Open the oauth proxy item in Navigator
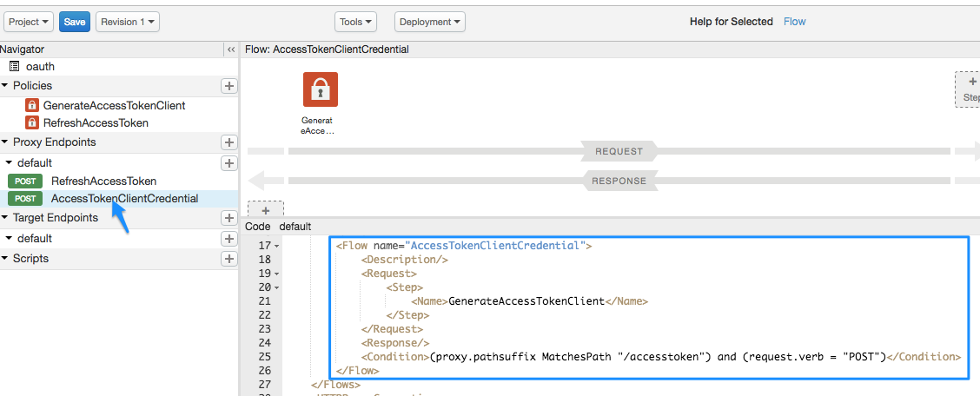Image resolution: width=980 pixels, height=396 pixels. [40, 66]
